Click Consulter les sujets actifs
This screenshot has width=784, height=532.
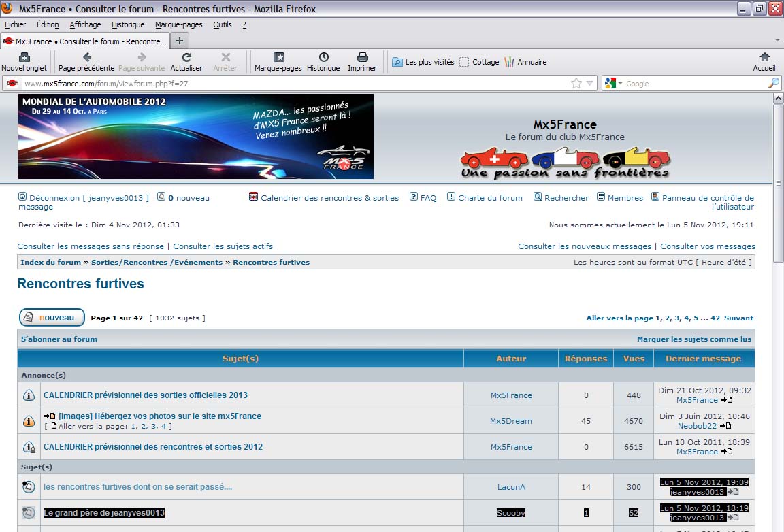[x=223, y=246]
